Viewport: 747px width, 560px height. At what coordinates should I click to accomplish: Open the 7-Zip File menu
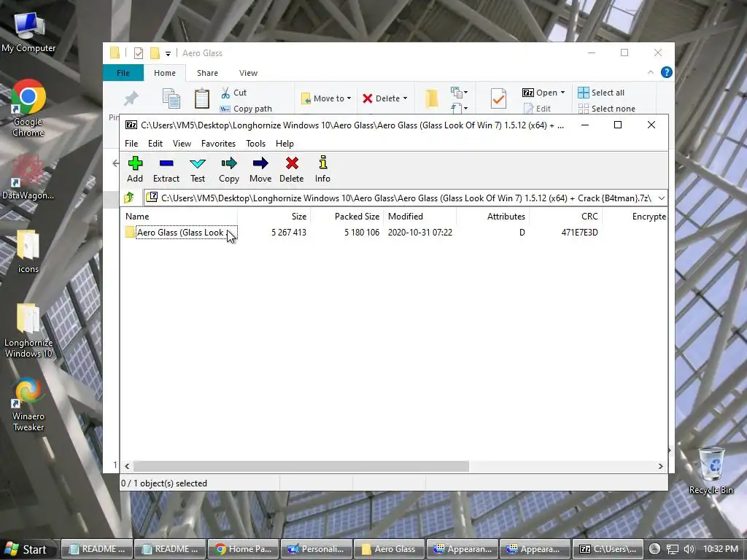pos(131,144)
